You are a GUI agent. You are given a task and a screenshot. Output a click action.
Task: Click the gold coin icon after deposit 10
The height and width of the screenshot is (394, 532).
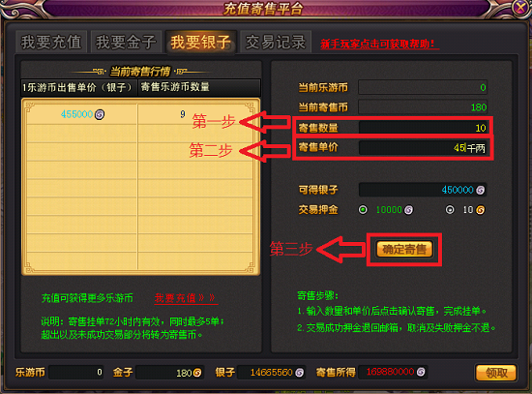(x=480, y=210)
